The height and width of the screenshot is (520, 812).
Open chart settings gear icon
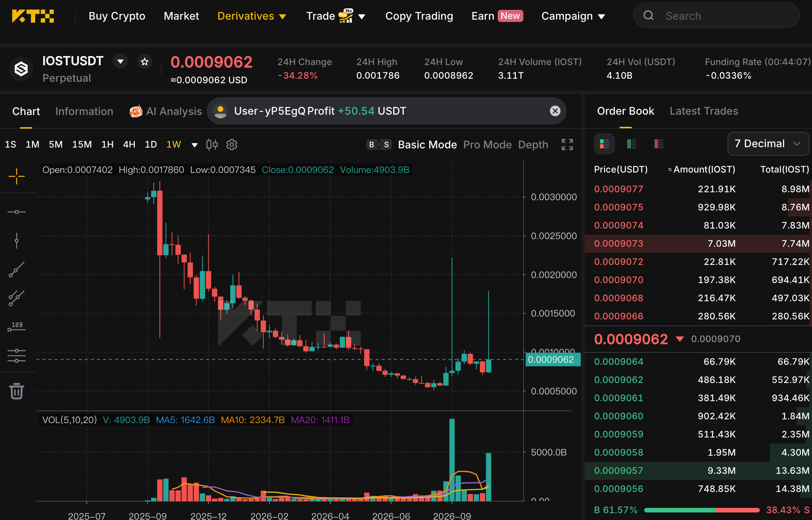232,145
